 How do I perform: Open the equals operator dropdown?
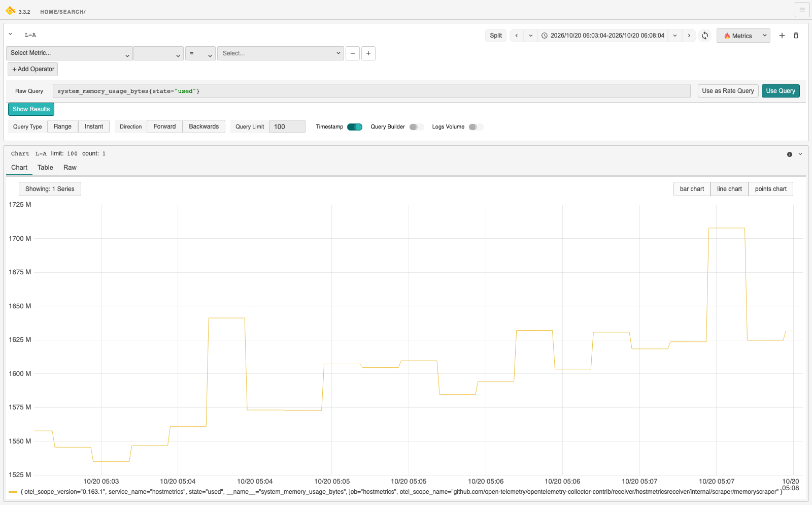coord(200,53)
